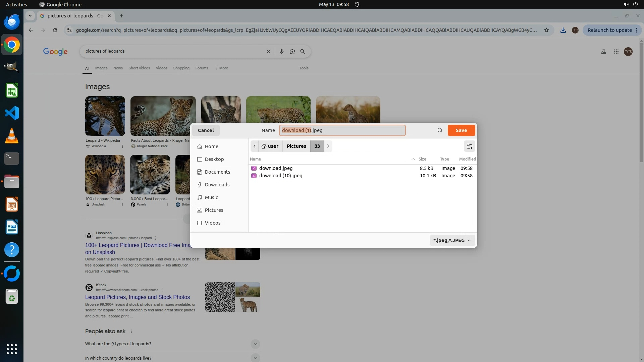Open the More search filters menu
The height and width of the screenshot is (362, 644).
(x=222, y=68)
